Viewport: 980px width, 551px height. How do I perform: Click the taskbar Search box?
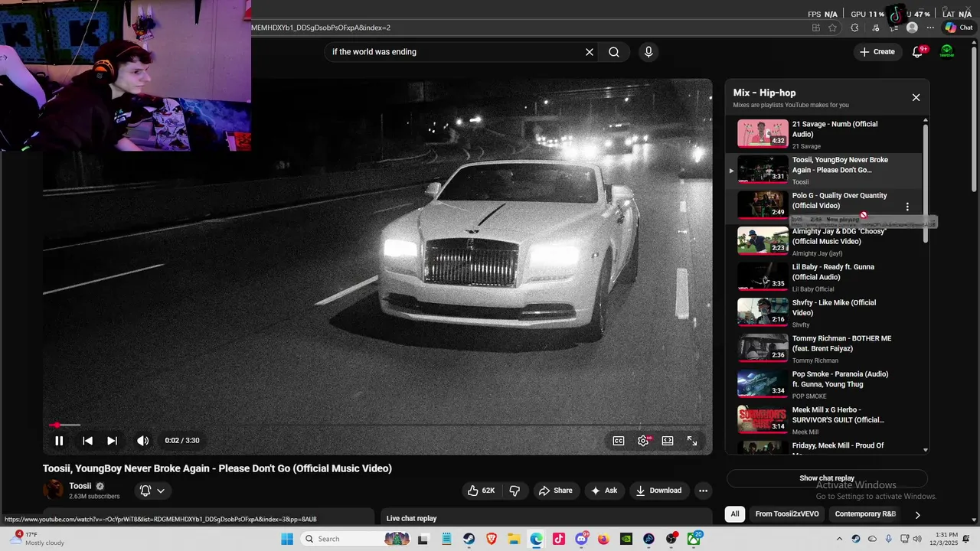click(x=356, y=539)
